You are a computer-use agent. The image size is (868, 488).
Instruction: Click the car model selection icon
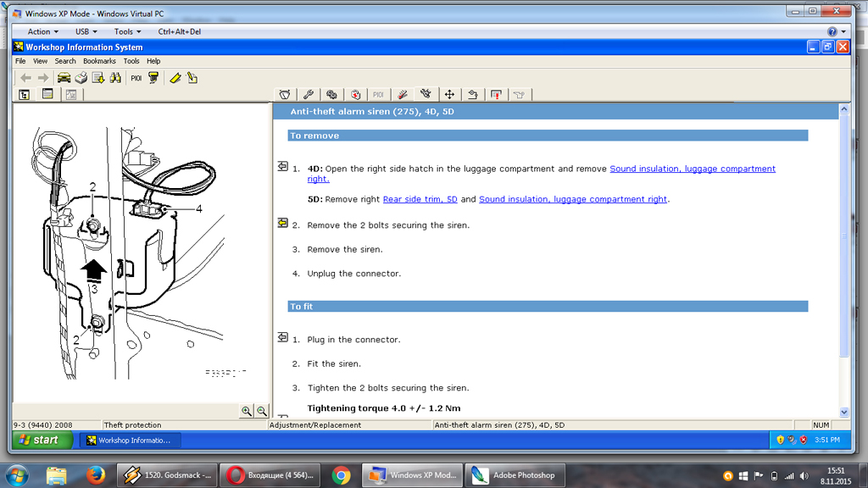[64, 78]
